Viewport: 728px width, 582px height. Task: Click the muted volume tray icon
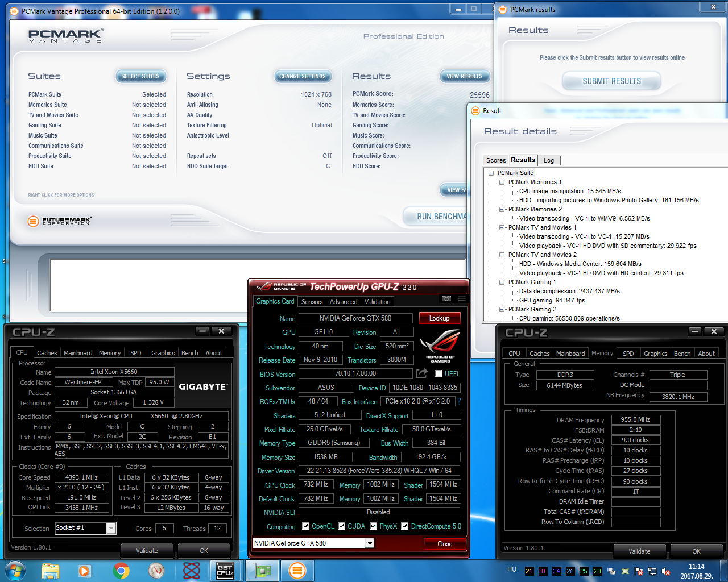(x=666, y=571)
